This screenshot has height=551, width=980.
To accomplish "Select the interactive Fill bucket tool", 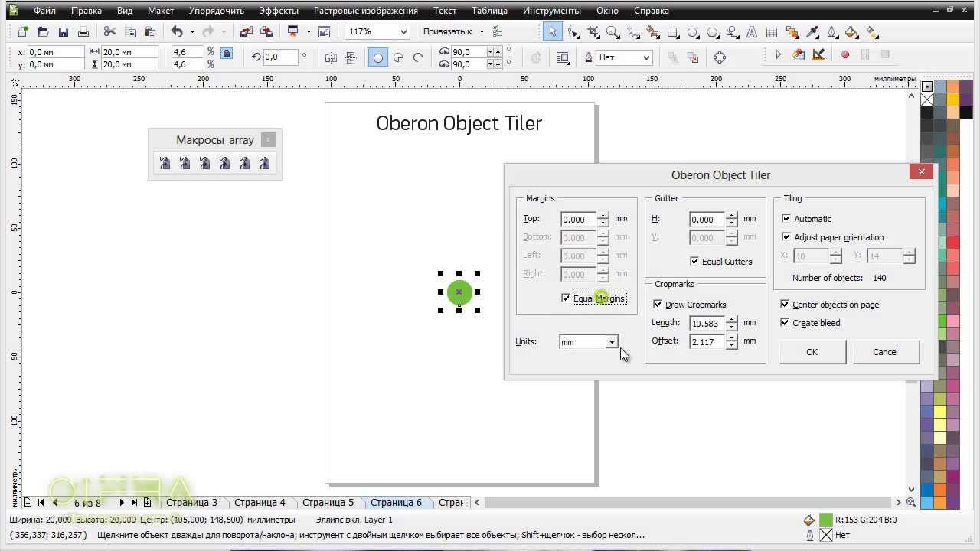I will pos(852,32).
